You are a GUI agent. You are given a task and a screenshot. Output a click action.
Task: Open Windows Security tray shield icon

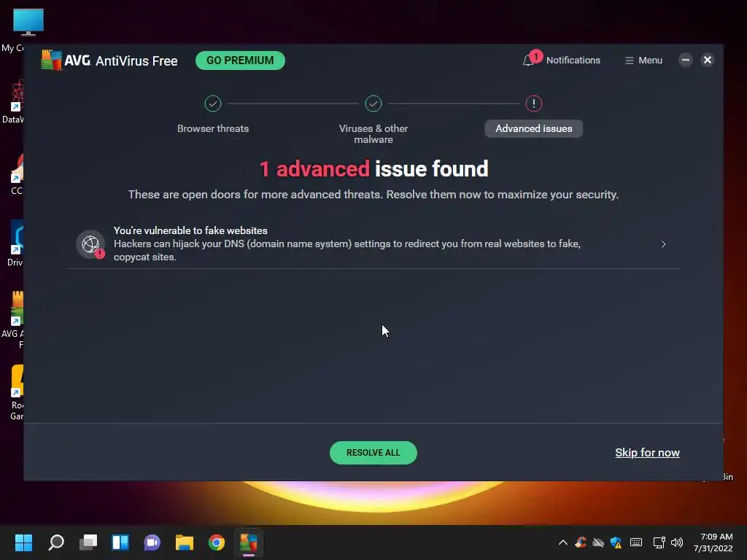tap(616, 542)
